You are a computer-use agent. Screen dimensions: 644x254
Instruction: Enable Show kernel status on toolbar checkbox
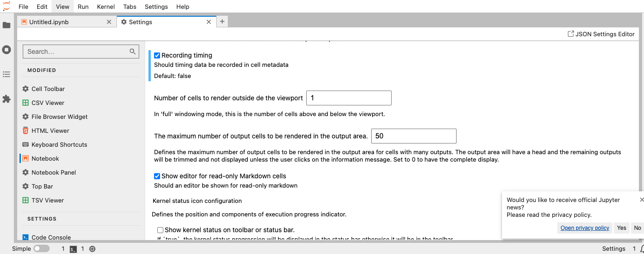[x=161, y=230]
